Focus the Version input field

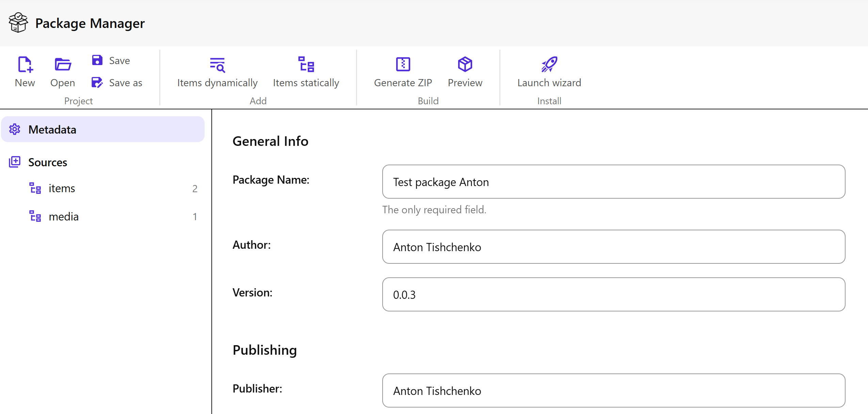click(614, 294)
